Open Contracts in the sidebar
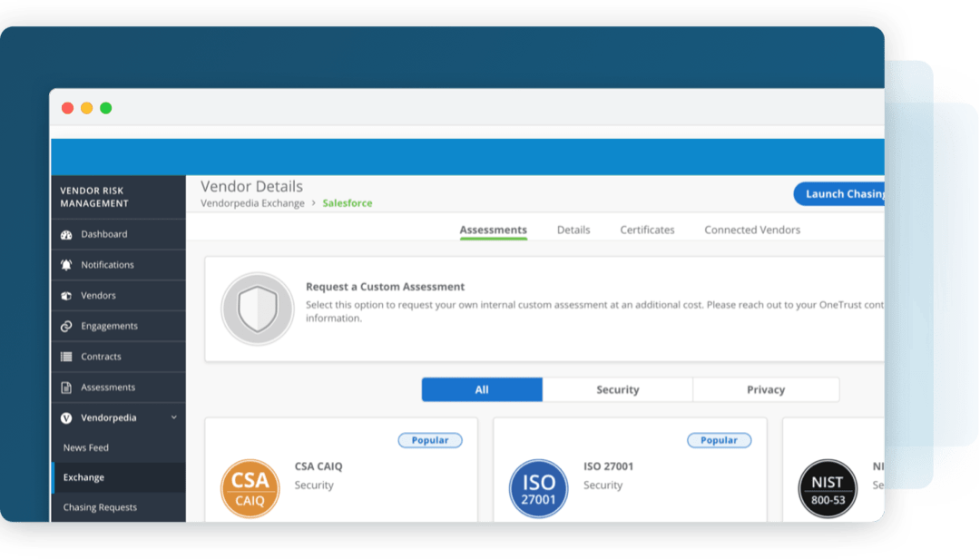The width and height of the screenshot is (980, 559). pyautogui.click(x=119, y=357)
